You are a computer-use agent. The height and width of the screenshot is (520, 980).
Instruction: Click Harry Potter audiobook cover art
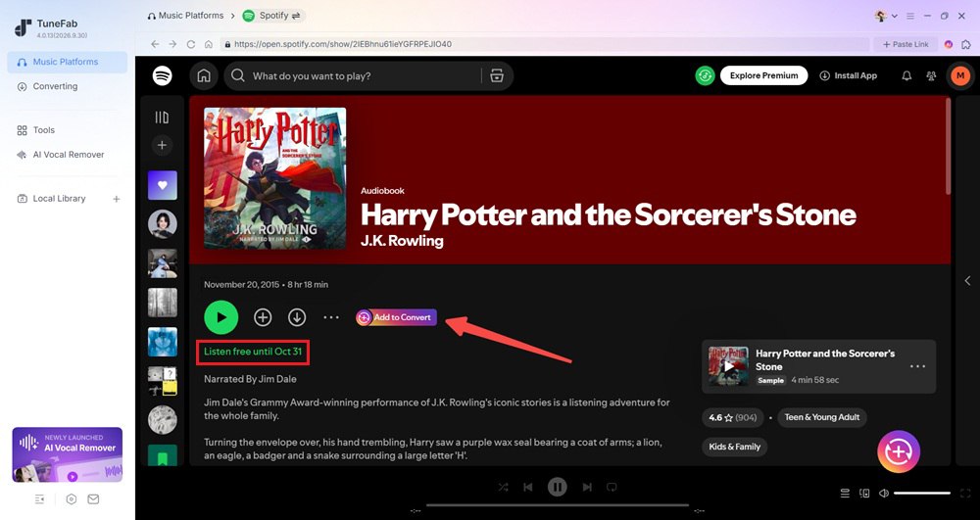point(275,178)
